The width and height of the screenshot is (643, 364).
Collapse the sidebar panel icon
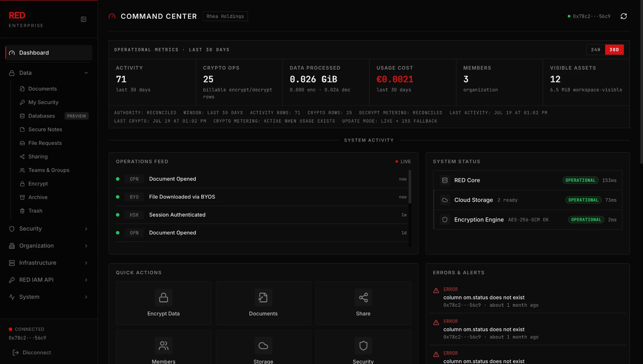click(84, 19)
